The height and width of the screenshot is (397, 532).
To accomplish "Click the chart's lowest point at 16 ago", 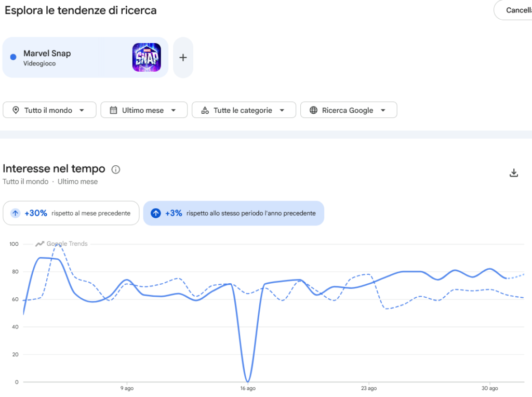I will (248, 381).
